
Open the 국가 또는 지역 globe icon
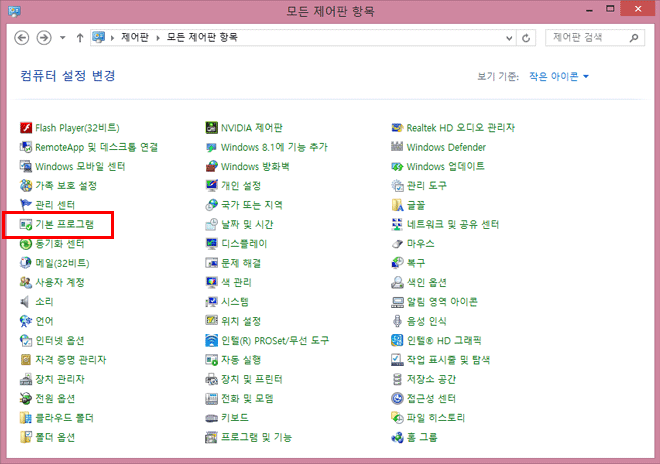[x=211, y=205]
